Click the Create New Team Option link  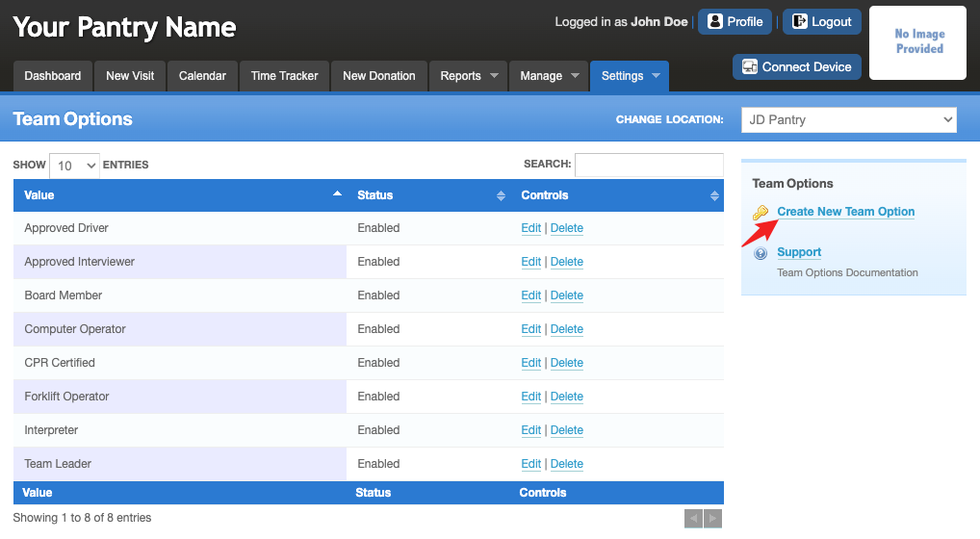click(845, 212)
